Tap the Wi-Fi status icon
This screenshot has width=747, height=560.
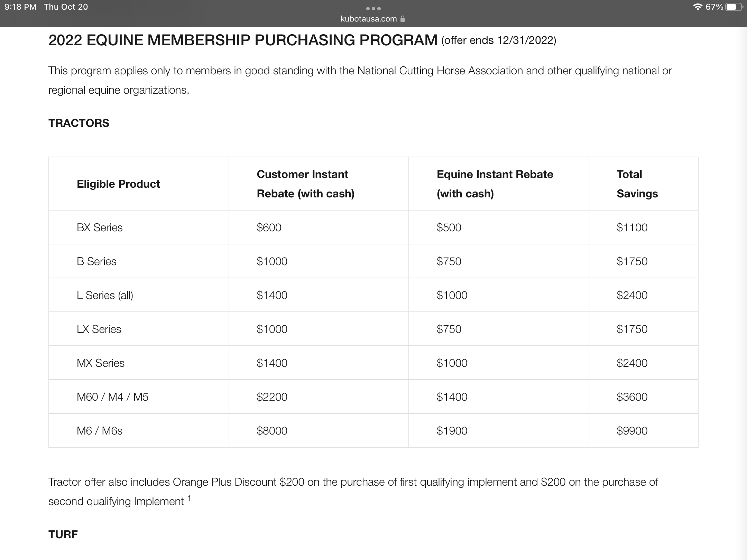tap(698, 7)
